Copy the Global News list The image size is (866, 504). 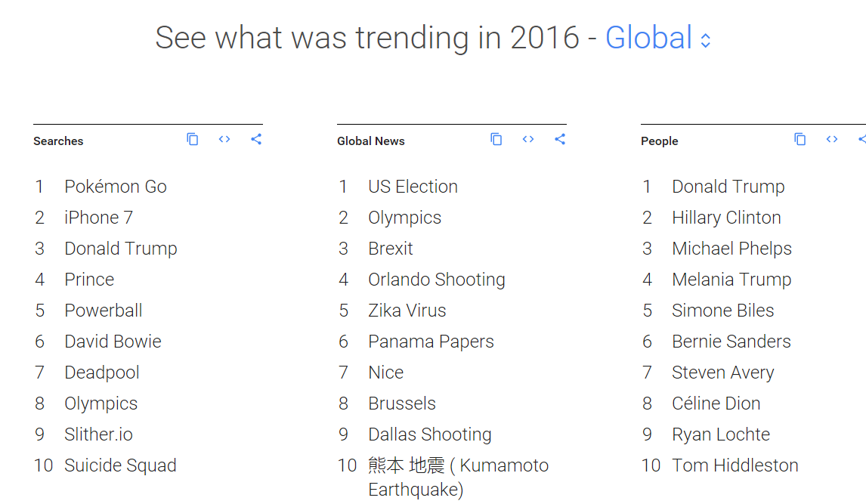(x=496, y=139)
